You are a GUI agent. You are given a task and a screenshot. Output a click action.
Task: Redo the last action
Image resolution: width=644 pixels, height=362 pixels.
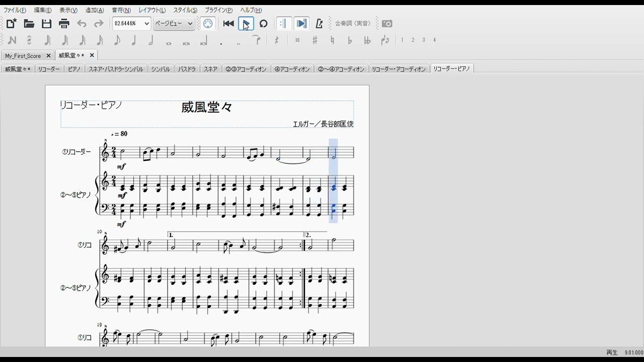[99, 24]
